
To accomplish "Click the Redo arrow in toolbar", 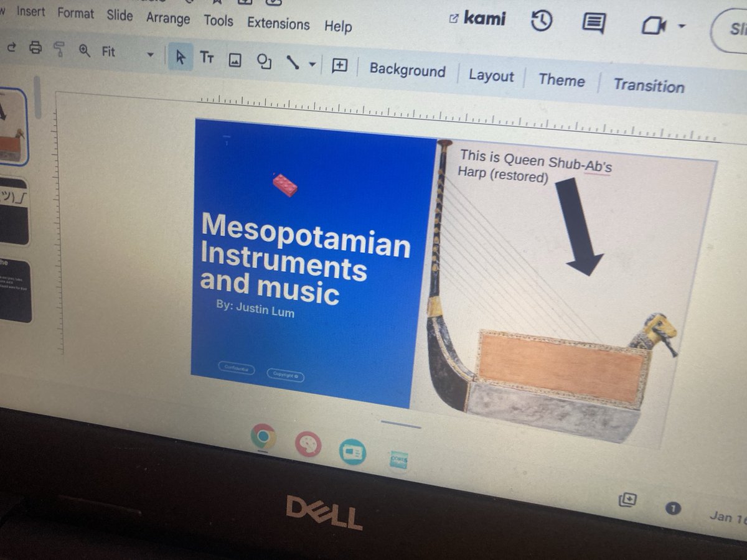I will point(11,46).
